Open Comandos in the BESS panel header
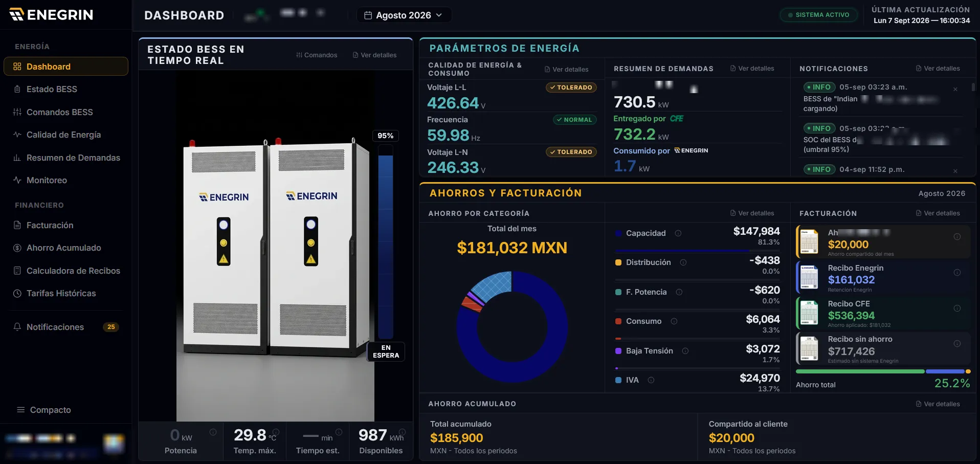 point(317,55)
